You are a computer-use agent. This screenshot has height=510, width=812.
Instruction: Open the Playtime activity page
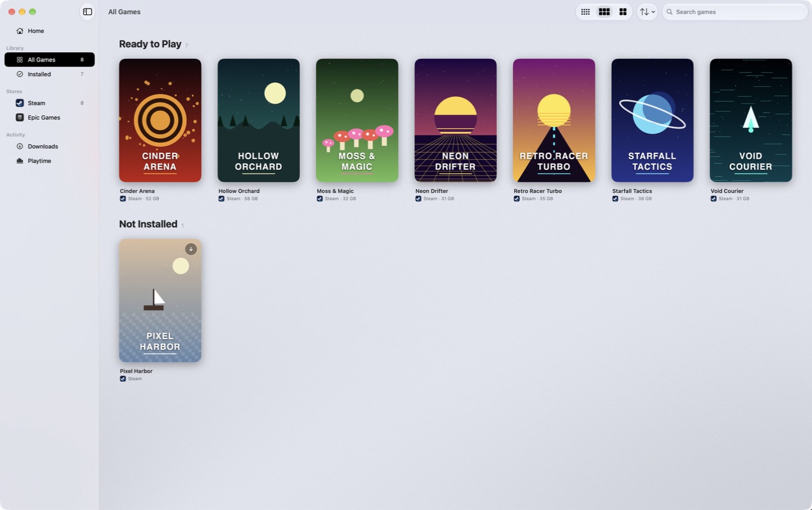(x=49, y=161)
